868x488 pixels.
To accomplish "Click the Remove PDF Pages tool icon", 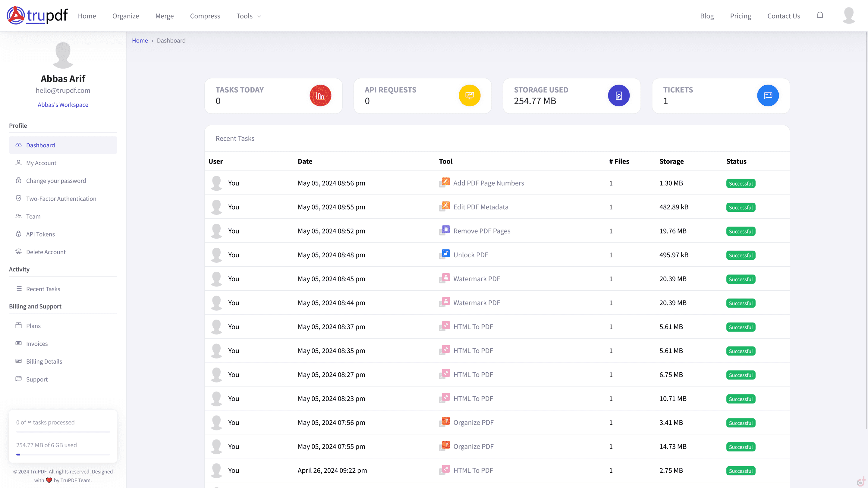I will point(445,230).
